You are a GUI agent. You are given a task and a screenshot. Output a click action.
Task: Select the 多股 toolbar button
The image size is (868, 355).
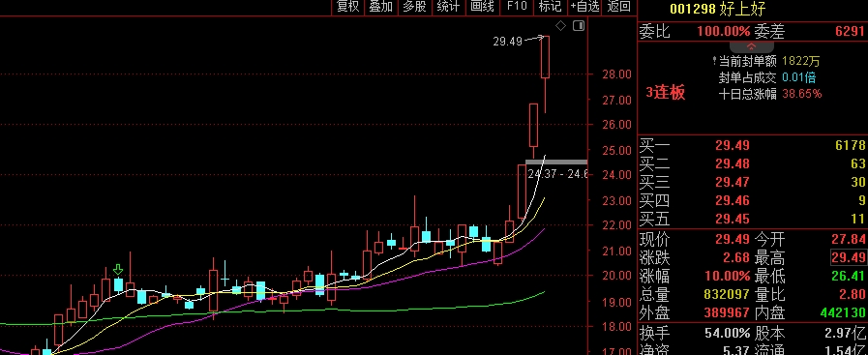[414, 7]
